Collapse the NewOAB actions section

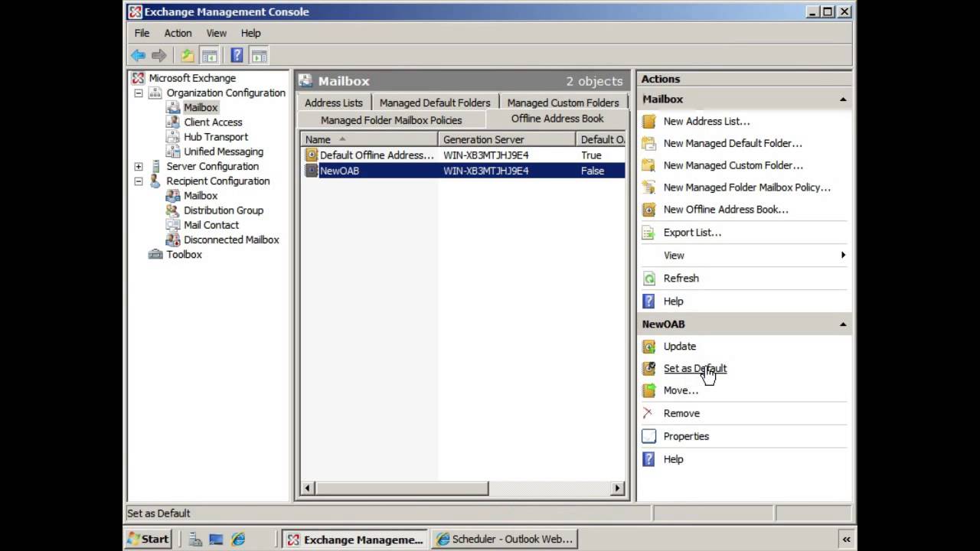[x=843, y=324]
